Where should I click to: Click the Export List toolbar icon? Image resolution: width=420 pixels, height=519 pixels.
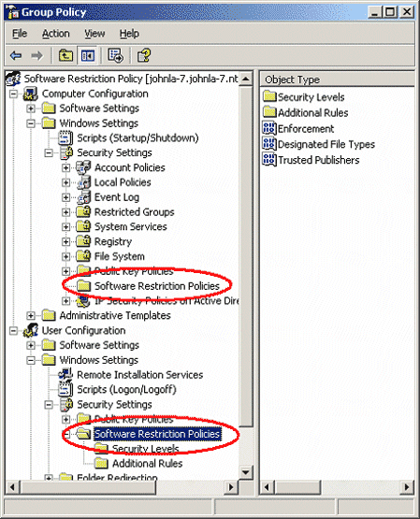pyautogui.click(x=115, y=55)
